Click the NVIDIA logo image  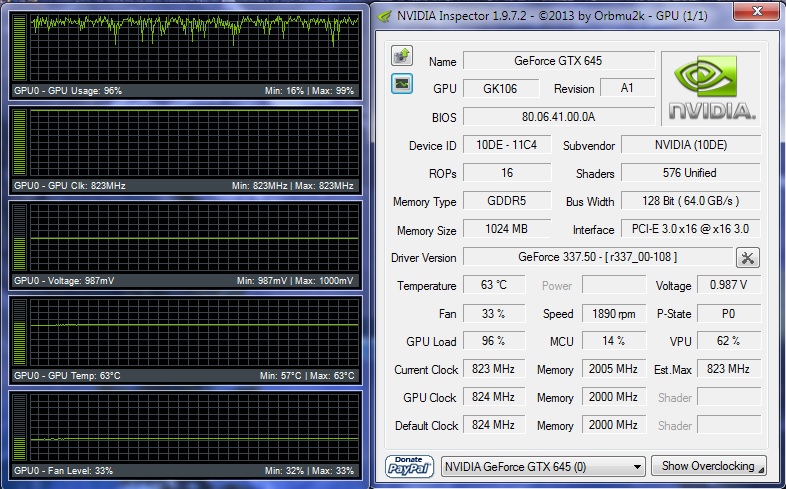(711, 89)
